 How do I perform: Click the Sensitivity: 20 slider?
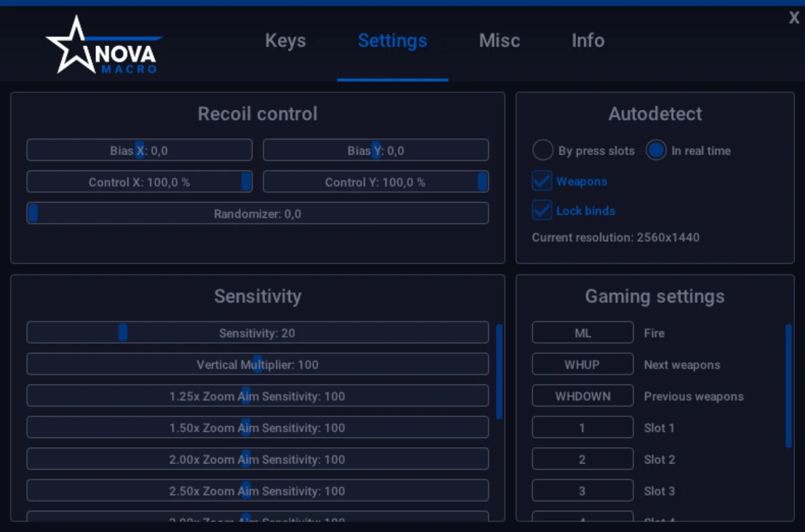(x=257, y=333)
